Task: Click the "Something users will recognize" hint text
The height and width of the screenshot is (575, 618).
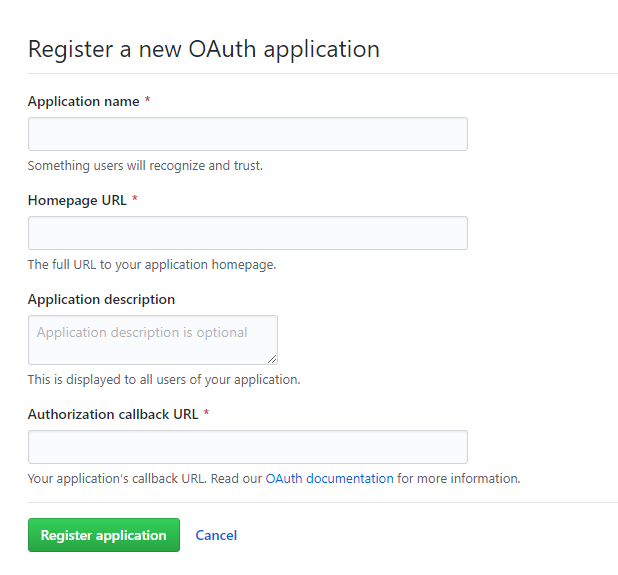Action: (145, 166)
